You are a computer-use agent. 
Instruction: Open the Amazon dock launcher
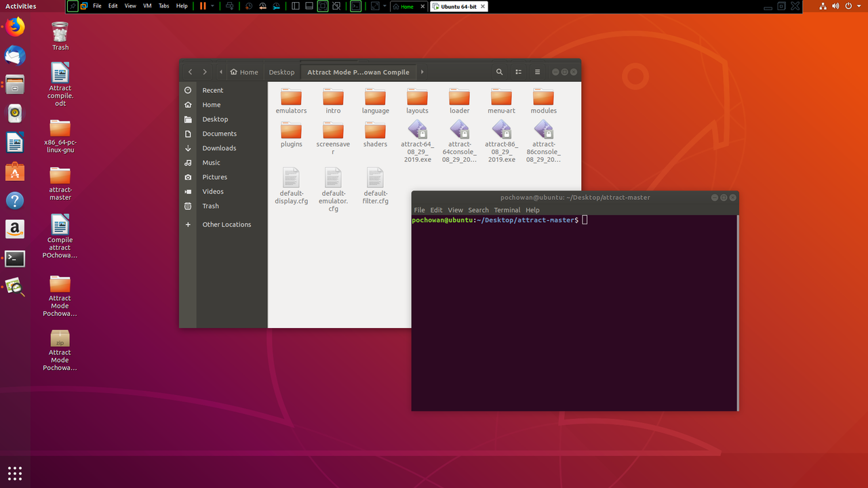click(15, 229)
